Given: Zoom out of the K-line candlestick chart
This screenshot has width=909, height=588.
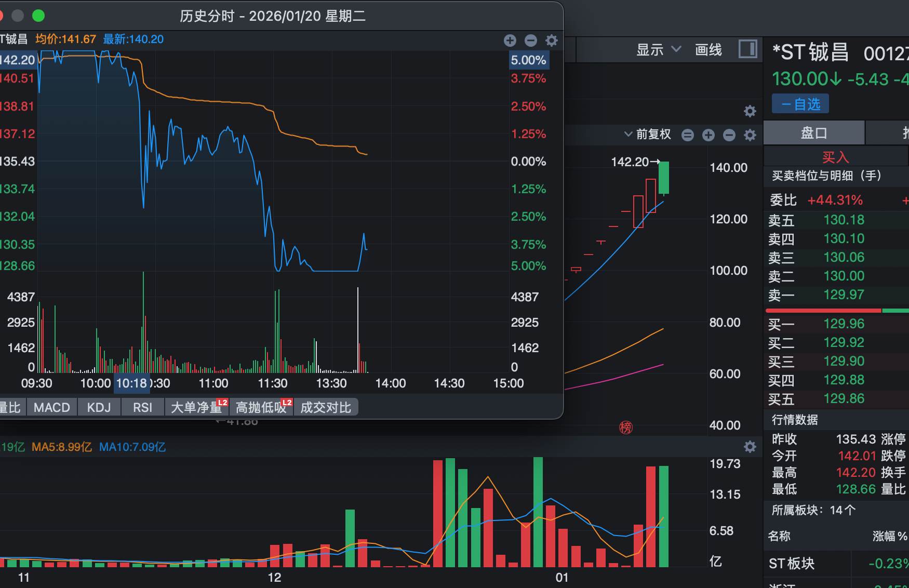Looking at the screenshot, I should [x=729, y=135].
